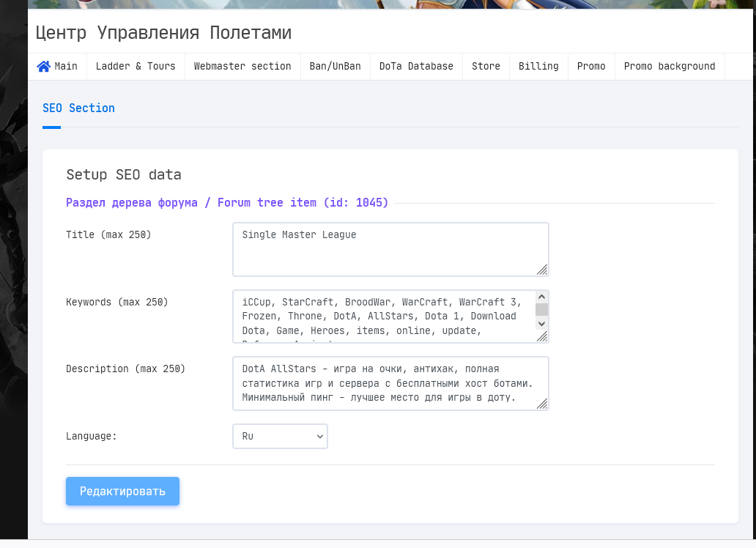Click the Language: label
Image resolution: width=756 pixels, height=548 pixels.
pyautogui.click(x=91, y=436)
